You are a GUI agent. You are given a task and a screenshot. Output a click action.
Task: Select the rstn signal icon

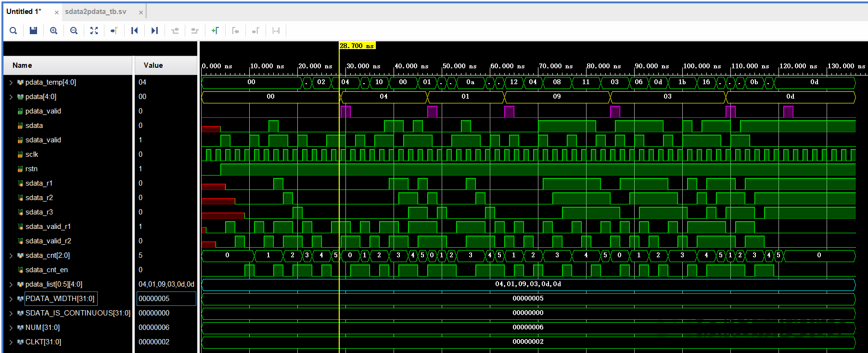tap(20, 169)
